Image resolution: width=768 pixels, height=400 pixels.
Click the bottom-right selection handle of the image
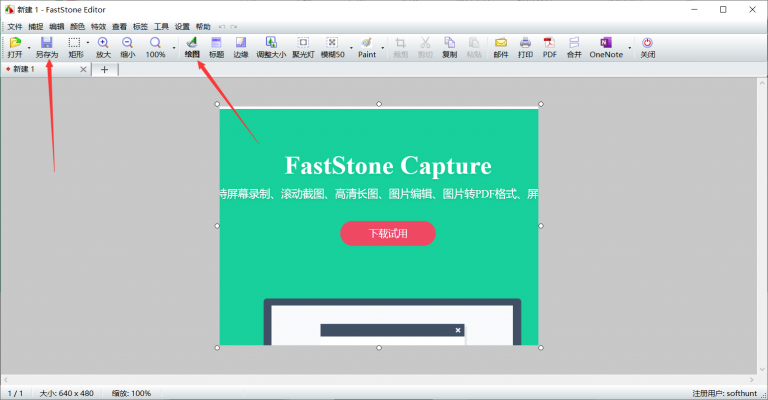541,348
